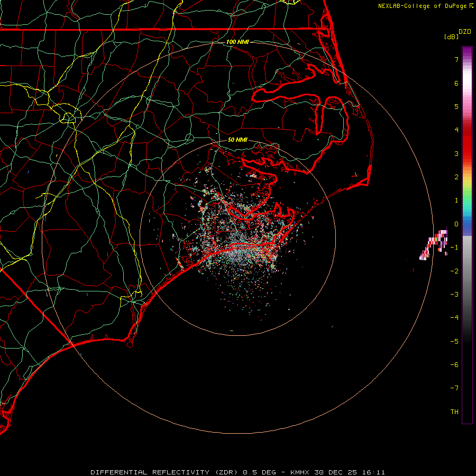Screen dimensions: 476x476
Task: Click the ZDR color scale bar
Action: [x=467, y=235]
